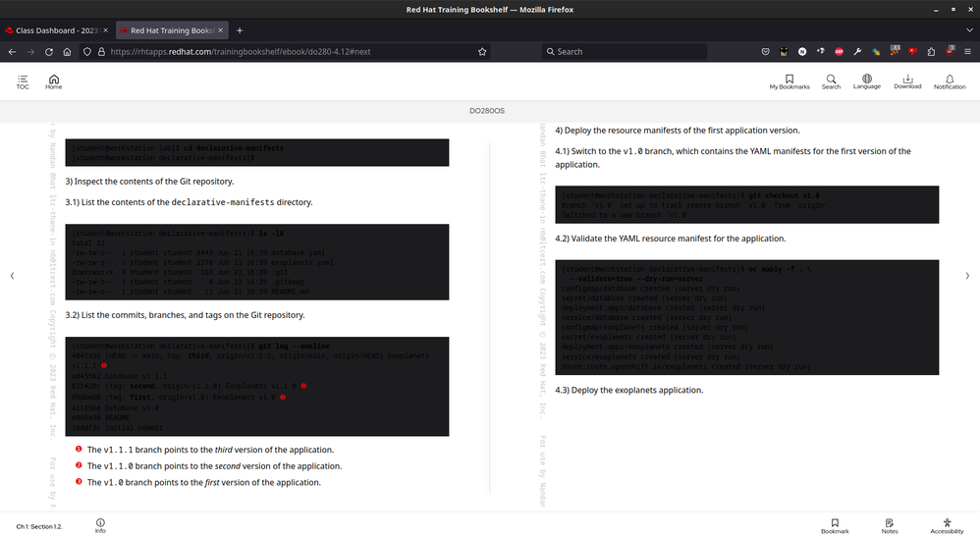
Task: Click the Firefox Search box
Action: pyautogui.click(x=625, y=52)
